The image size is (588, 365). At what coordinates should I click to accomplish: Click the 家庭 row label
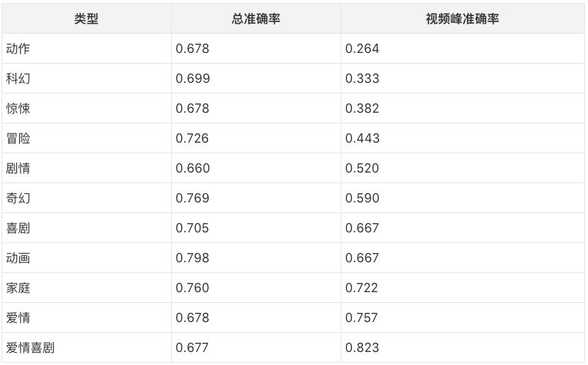pyautogui.click(x=18, y=288)
